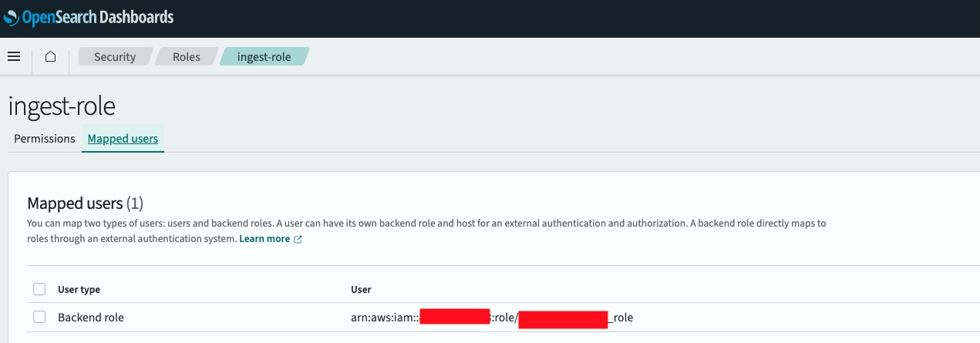Toggle the select-all checkbox in table header

(39, 289)
